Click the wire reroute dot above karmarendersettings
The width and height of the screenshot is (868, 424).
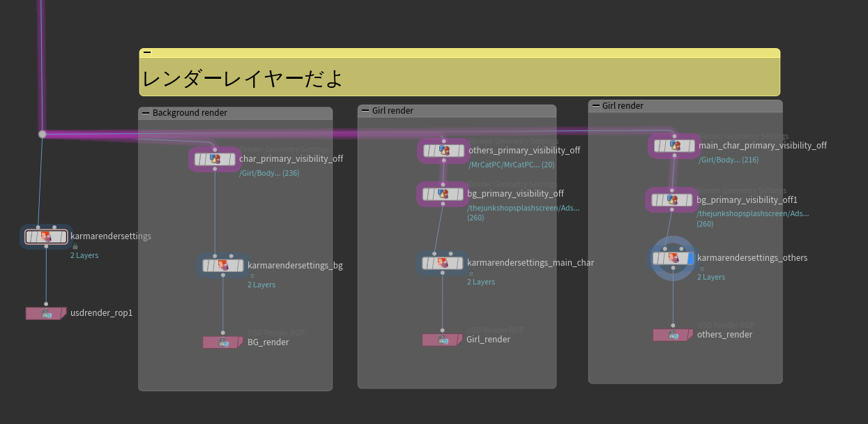(43, 134)
